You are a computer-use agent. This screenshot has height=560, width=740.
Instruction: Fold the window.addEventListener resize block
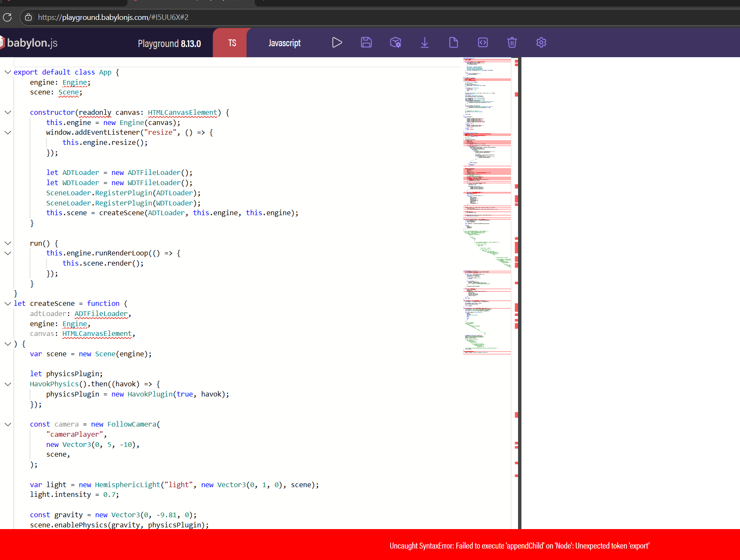(x=8, y=133)
